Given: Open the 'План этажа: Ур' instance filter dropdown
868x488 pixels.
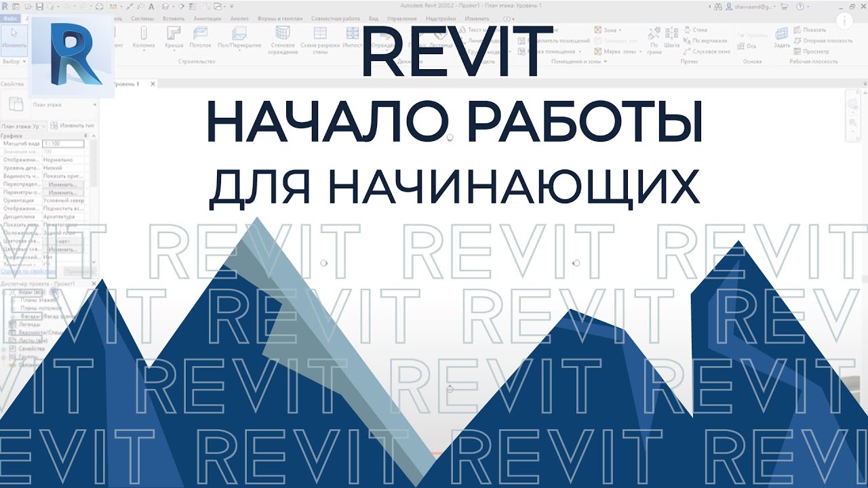Looking at the screenshot, I should point(25,126).
